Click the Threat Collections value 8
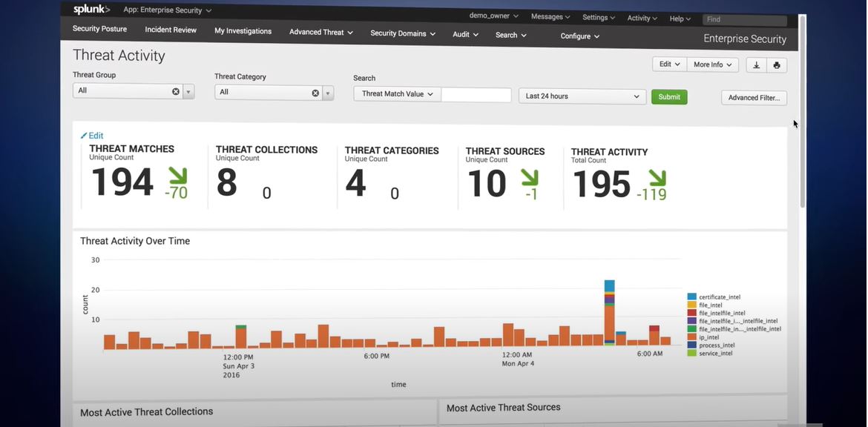 (227, 182)
